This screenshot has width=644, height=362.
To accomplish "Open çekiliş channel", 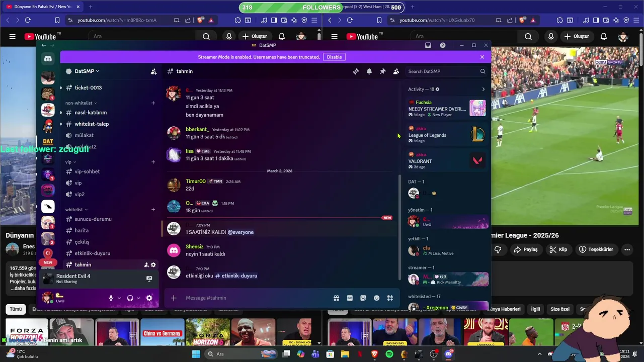I will click(x=110, y=242).
